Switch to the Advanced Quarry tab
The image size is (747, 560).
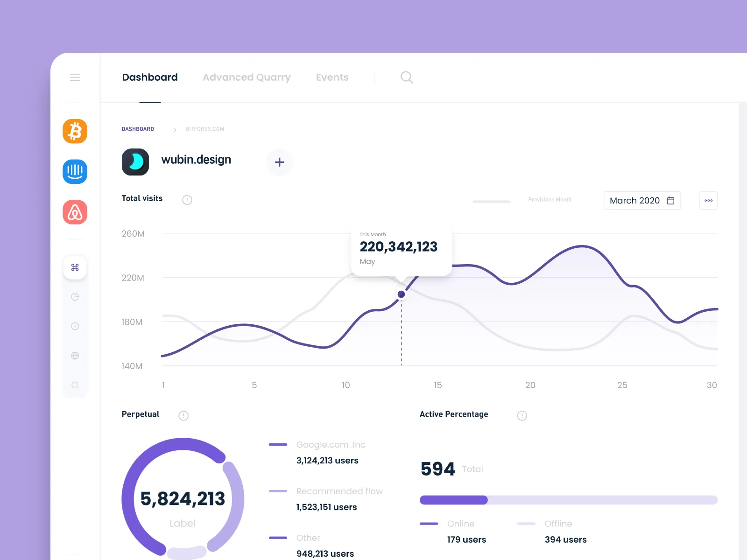click(x=247, y=77)
